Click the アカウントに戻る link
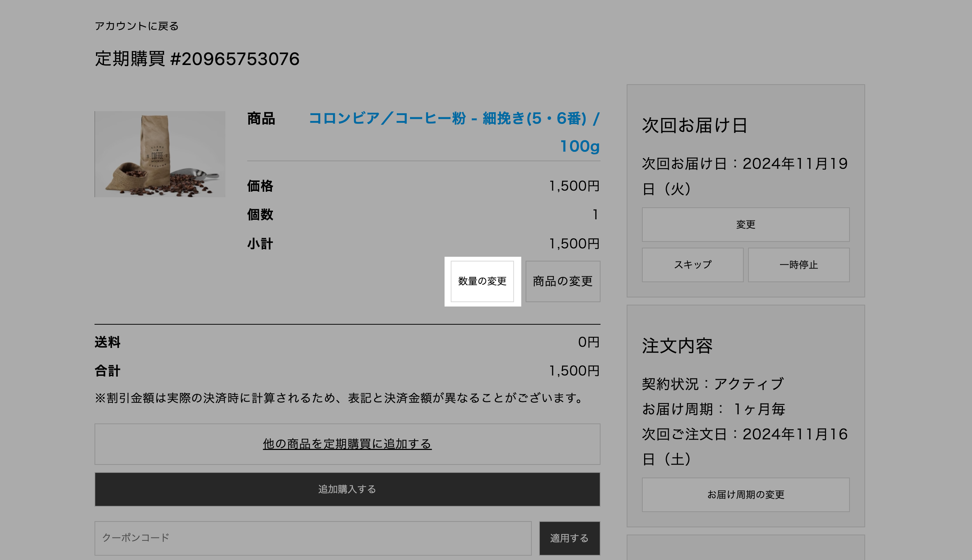 137,26
